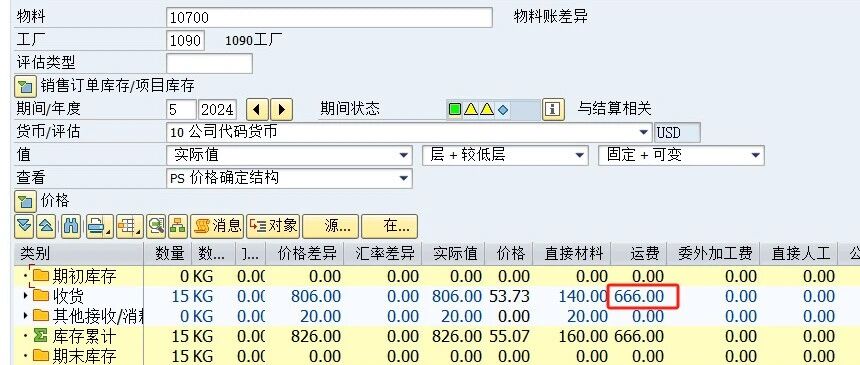Open the PS 价格确定结构 view dropdown
Viewport: 860px width, 365px height.
pos(405,178)
